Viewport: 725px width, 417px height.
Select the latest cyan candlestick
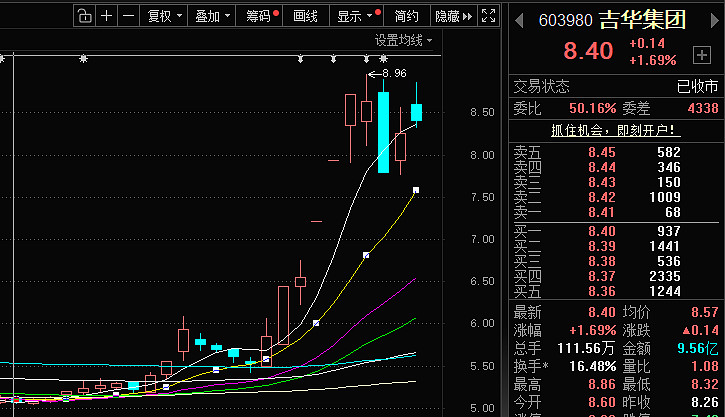coord(417,113)
